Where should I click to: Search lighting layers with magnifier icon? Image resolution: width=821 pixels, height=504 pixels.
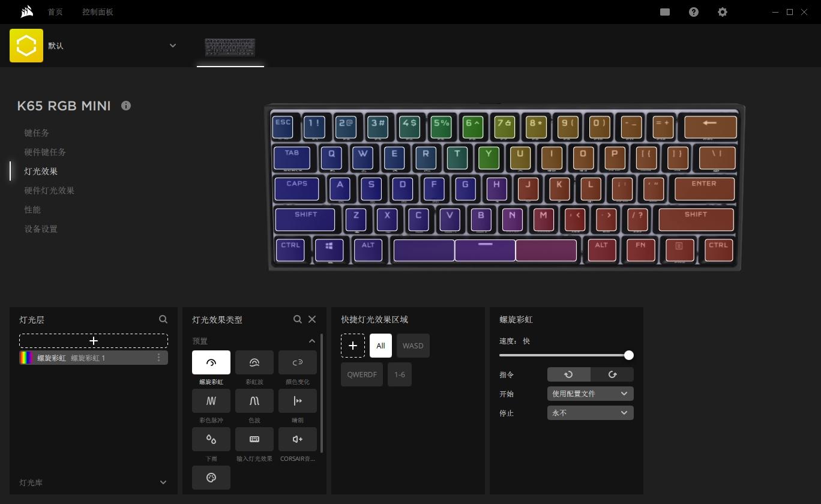163,320
